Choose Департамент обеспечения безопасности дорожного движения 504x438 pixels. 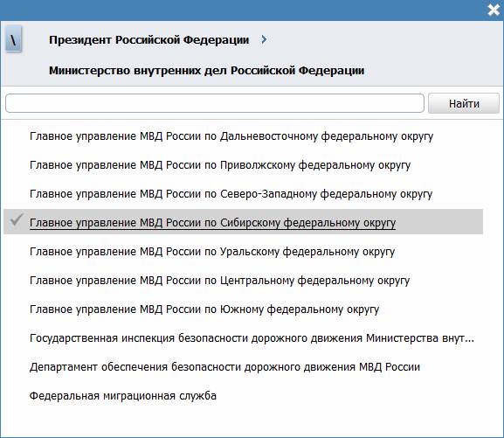[224, 367]
